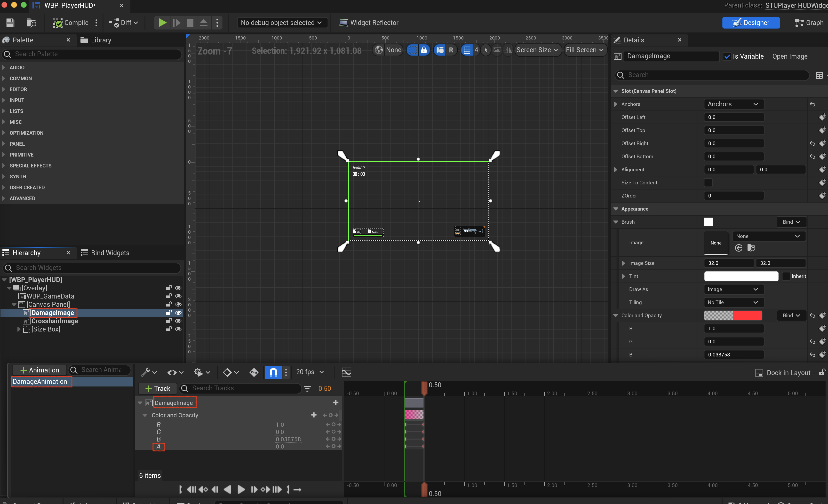Toggle sequencer snapping magnet
828x504 pixels.
(x=273, y=372)
